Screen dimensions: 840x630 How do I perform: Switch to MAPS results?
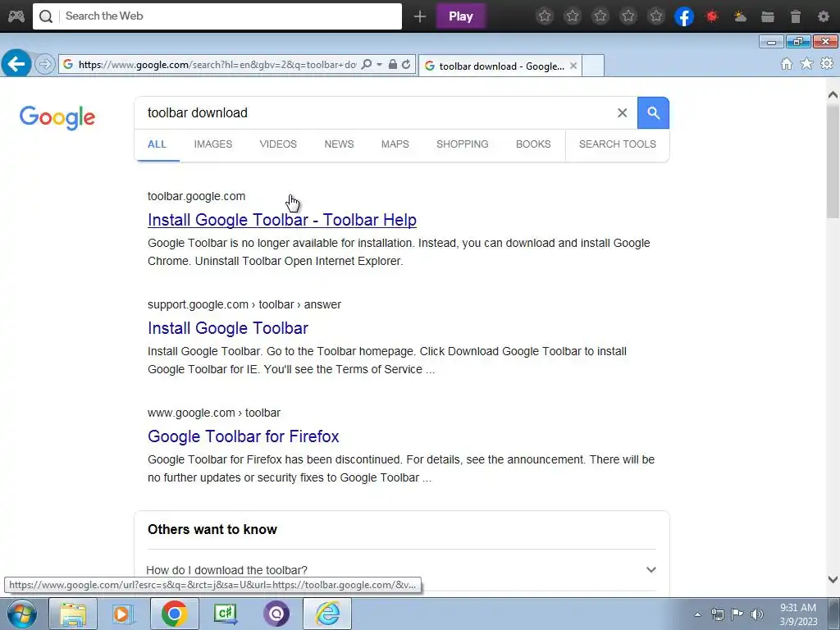click(395, 144)
